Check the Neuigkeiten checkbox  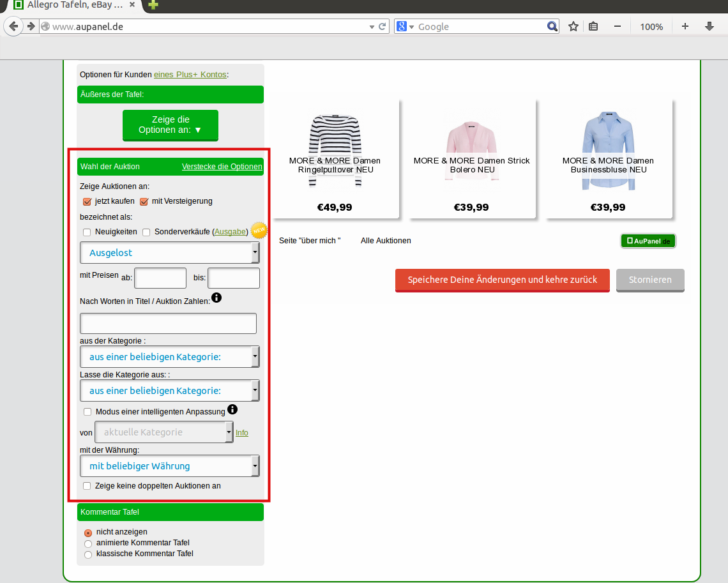87,232
